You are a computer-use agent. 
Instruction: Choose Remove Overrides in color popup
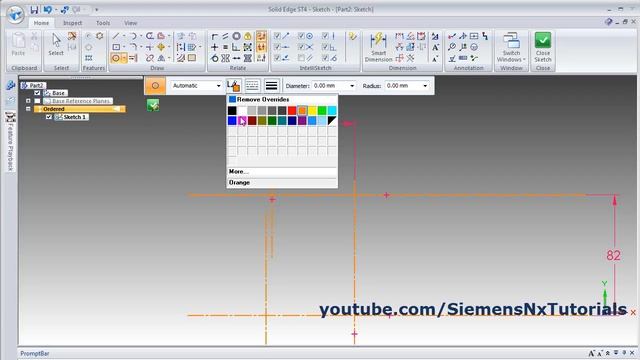282,99
